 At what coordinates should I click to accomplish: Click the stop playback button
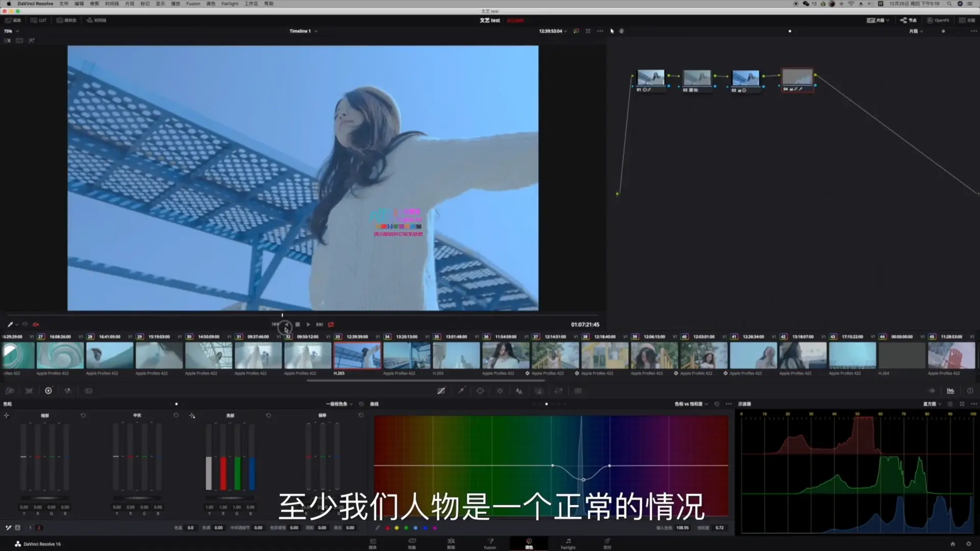coord(298,324)
